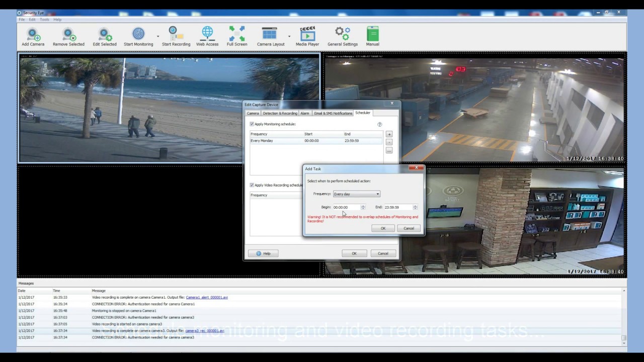Open the Tools menu
Screen dimensions: 644x362
click(45, 20)
